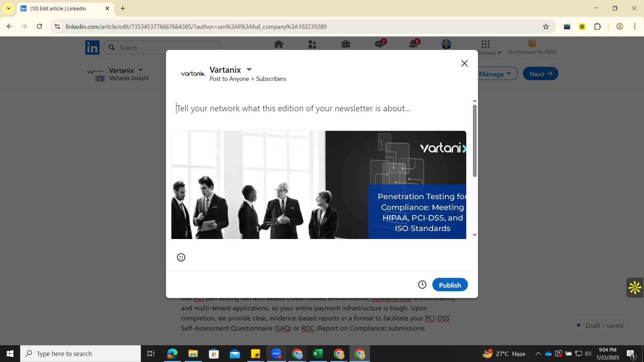
Task: Expand the Vartanix author dropdown in dialog
Action: [x=249, y=70]
